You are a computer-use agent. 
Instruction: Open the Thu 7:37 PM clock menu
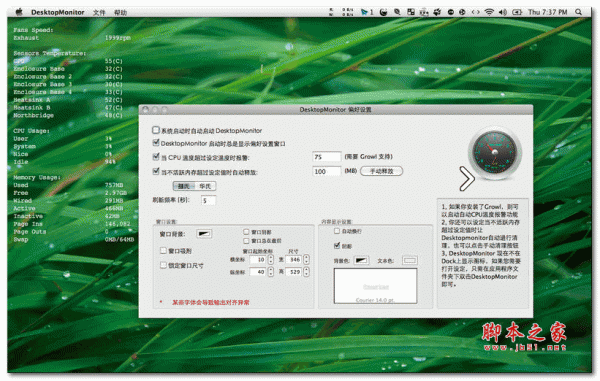tap(547, 12)
